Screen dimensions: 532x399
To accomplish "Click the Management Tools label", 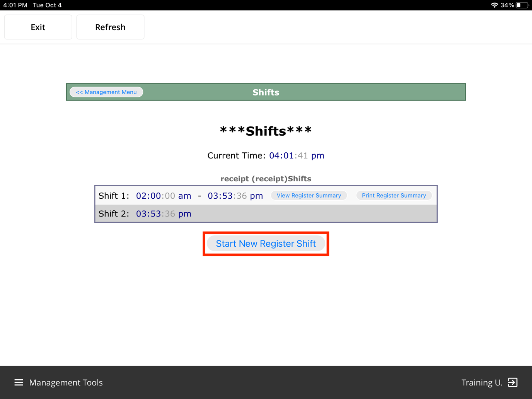I will (x=66, y=382).
